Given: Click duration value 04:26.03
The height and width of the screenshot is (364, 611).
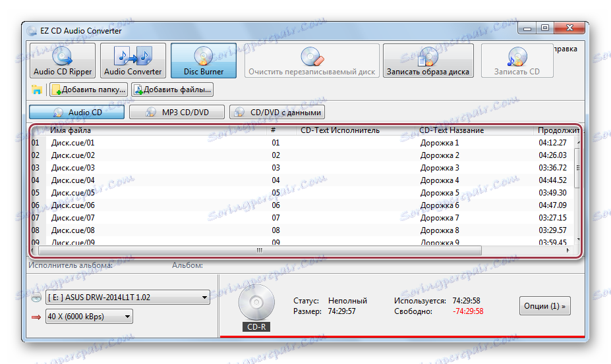Looking at the screenshot, I should coord(552,155).
